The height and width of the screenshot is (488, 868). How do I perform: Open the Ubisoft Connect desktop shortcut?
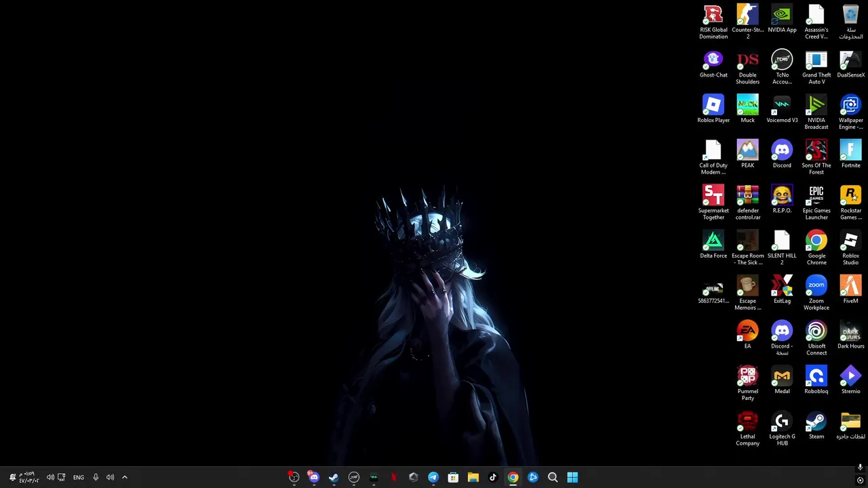816,339
